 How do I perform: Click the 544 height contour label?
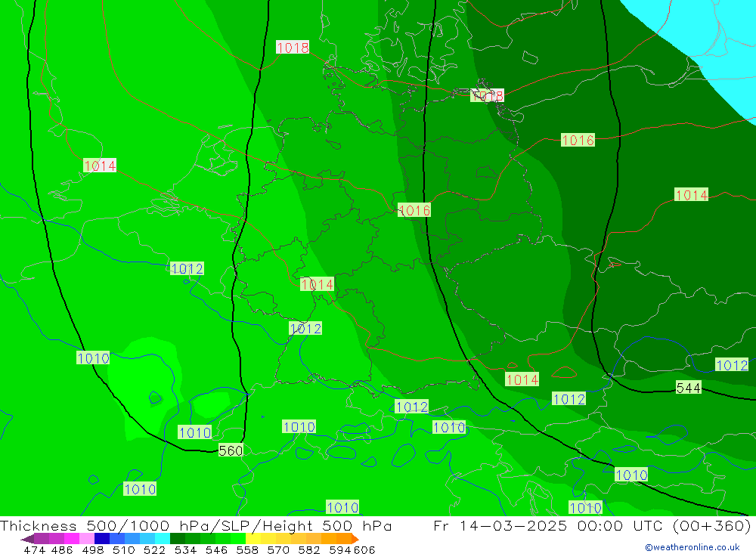click(x=689, y=388)
